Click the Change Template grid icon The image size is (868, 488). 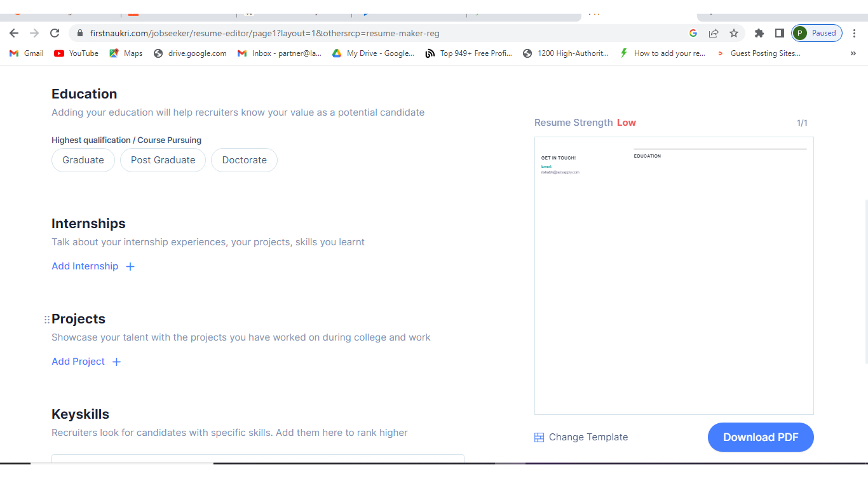coord(539,437)
